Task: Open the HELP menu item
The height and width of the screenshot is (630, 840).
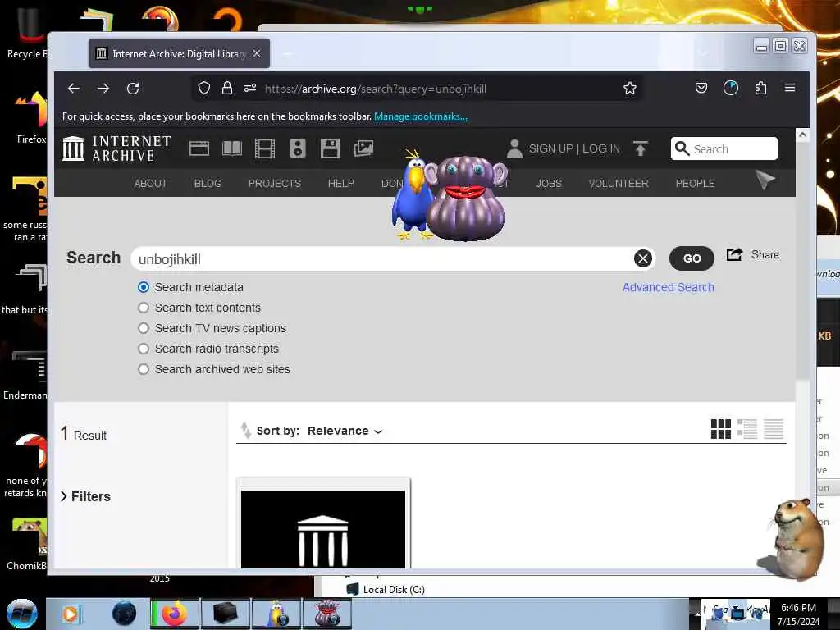Action: point(340,183)
